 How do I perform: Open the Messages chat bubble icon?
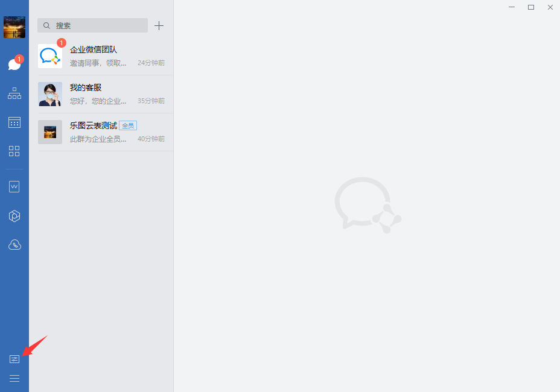coord(14,65)
